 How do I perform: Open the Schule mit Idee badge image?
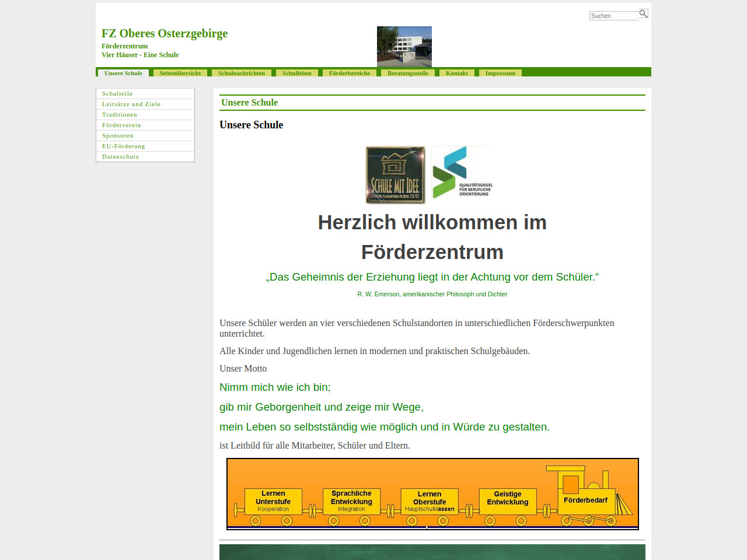pos(395,174)
